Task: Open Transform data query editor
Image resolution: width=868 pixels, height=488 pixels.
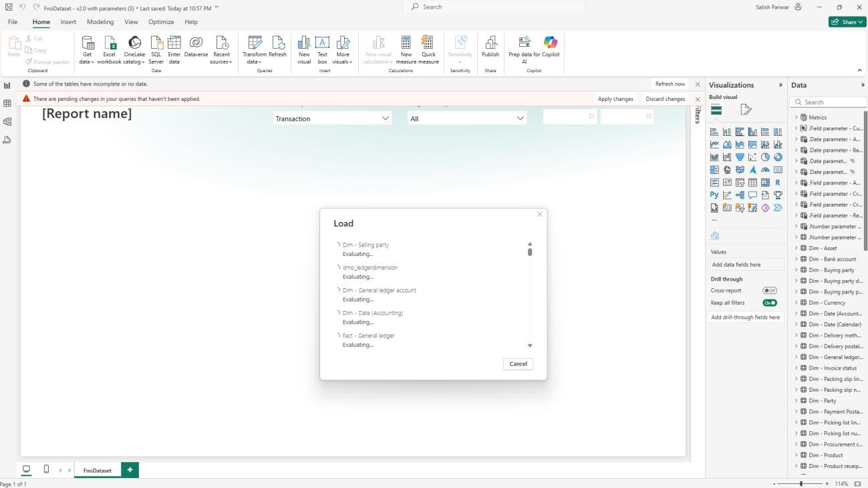Action: click(x=254, y=44)
